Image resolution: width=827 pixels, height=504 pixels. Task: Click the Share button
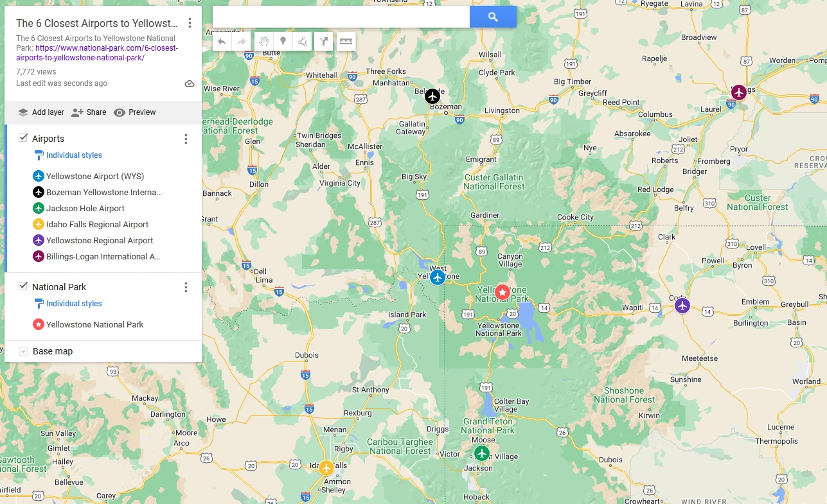pos(89,112)
